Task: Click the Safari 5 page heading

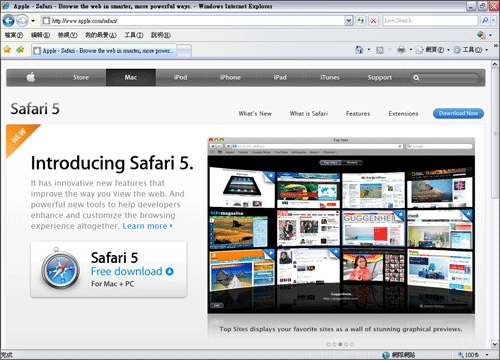Action: (x=35, y=109)
